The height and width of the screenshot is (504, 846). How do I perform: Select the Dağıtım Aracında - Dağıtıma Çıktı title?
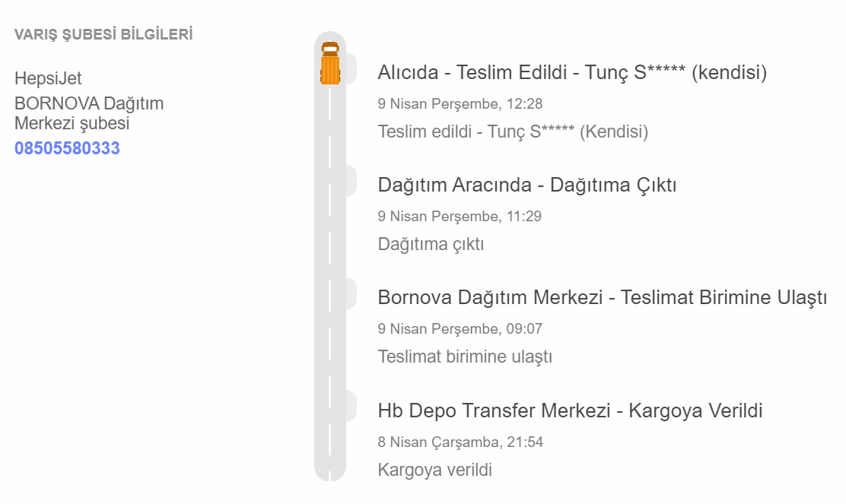click(527, 185)
